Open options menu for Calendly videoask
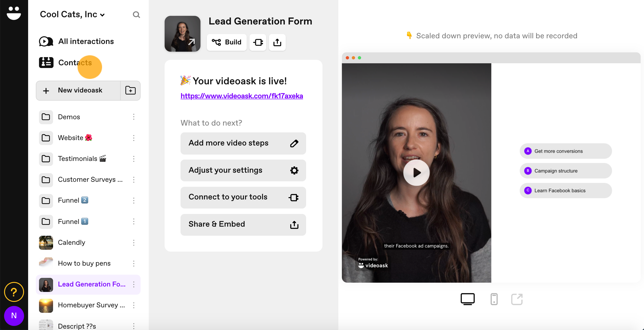The image size is (644, 330). coord(134,243)
